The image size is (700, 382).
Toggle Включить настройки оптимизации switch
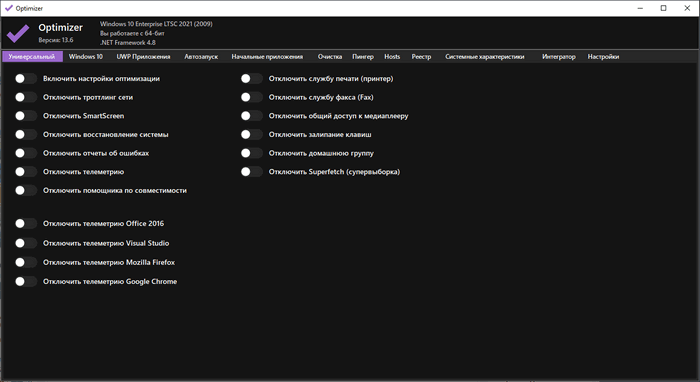click(25, 79)
